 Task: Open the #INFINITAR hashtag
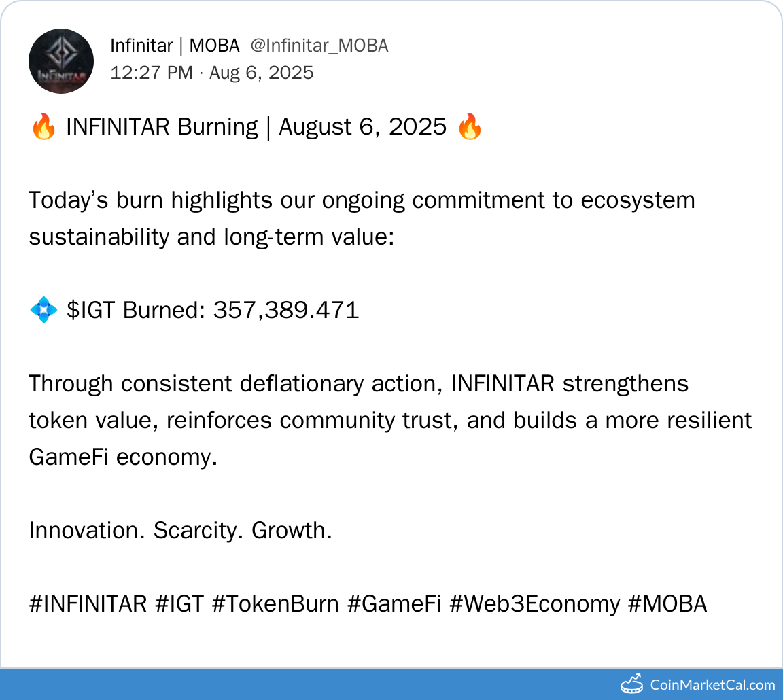point(88,603)
